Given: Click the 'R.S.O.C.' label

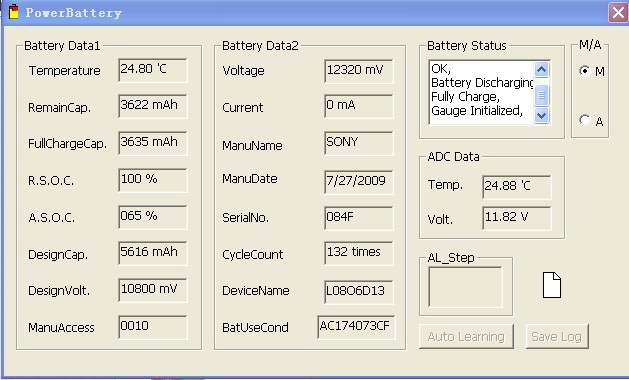Looking at the screenshot, I should [x=51, y=181].
